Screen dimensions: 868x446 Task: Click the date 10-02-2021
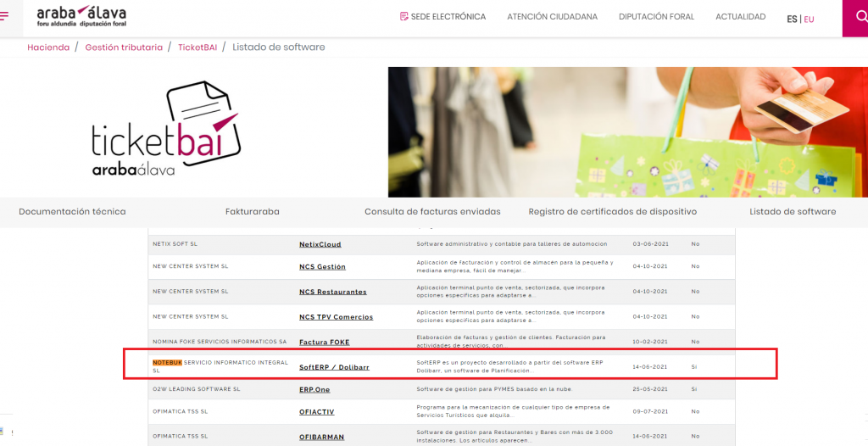pyautogui.click(x=650, y=342)
